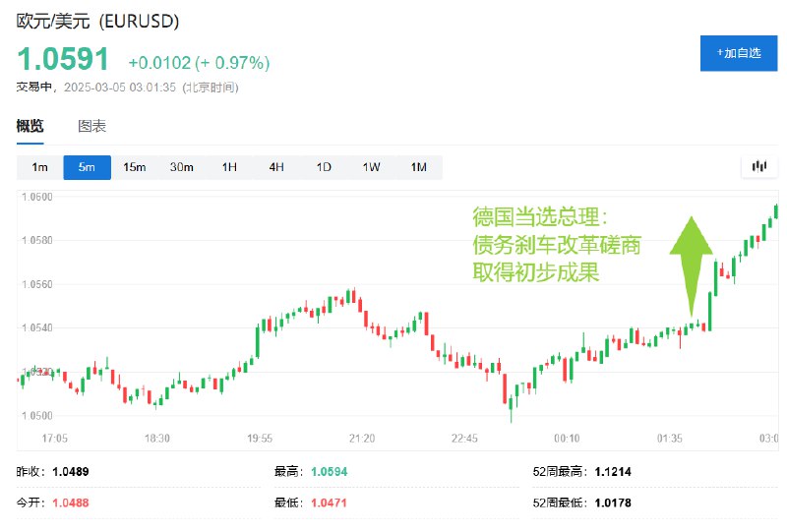The image size is (787, 532).
Task: Select the 1m timeframe
Action: [39, 167]
